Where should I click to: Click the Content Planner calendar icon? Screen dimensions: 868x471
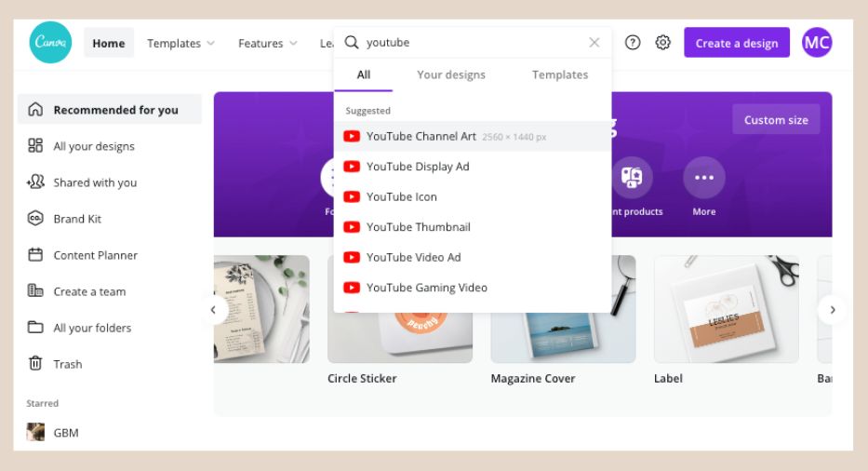(35, 255)
